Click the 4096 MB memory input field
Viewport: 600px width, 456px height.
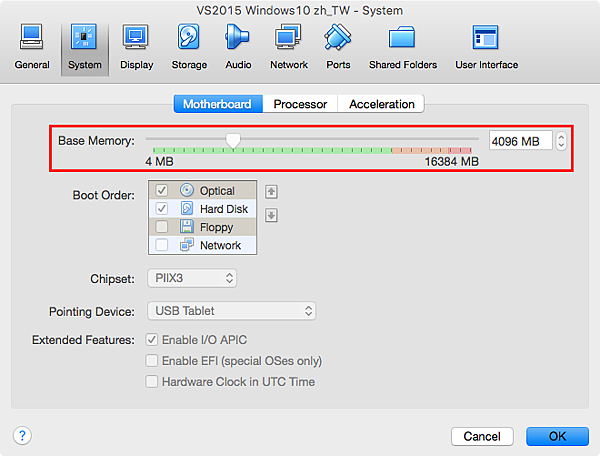[x=521, y=141]
